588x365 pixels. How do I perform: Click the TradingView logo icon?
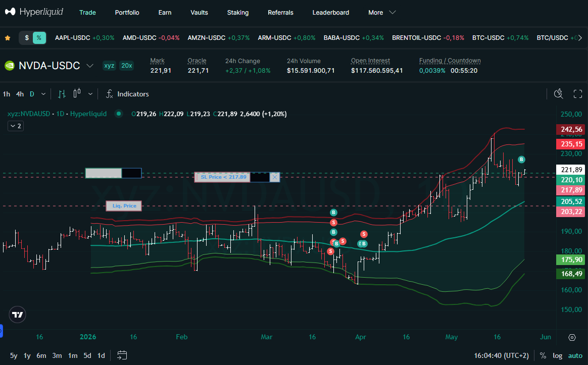pyautogui.click(x=17, y=315)
